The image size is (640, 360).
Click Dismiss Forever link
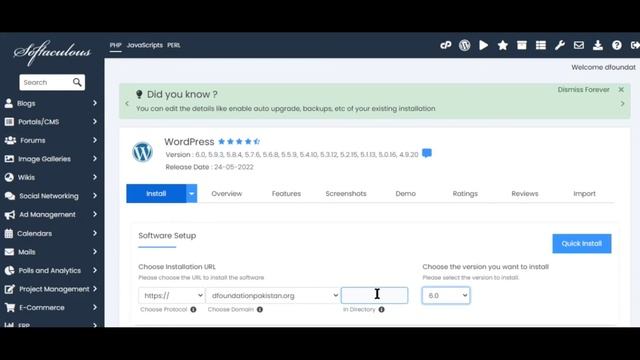pos(584,89)
